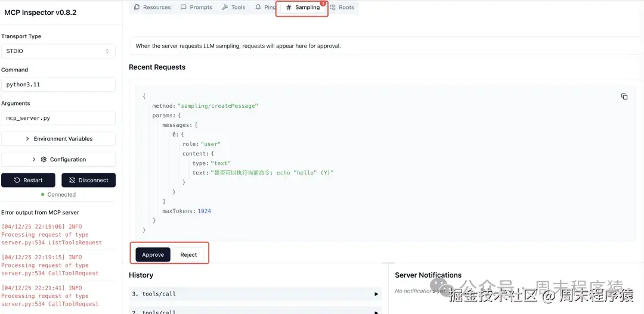This screenshot has height=314, width=644.
Task: Click the Arguments field mcp_server.py
Action: 58,118
